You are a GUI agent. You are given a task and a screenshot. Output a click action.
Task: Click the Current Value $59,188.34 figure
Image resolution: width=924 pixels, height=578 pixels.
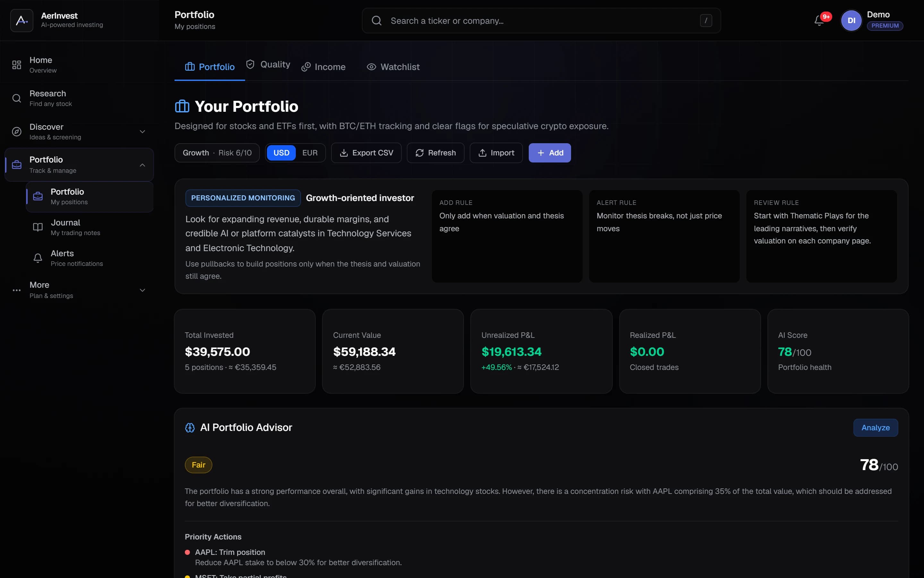tap(364, 352)
